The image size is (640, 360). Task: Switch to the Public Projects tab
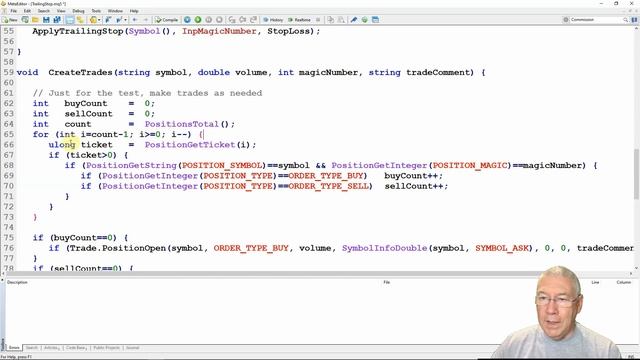click(x=107, y=348)
